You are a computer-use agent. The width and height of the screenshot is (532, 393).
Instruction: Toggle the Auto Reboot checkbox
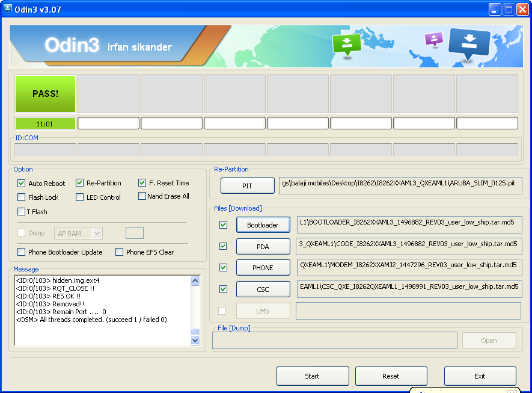[x=22, y=184]
